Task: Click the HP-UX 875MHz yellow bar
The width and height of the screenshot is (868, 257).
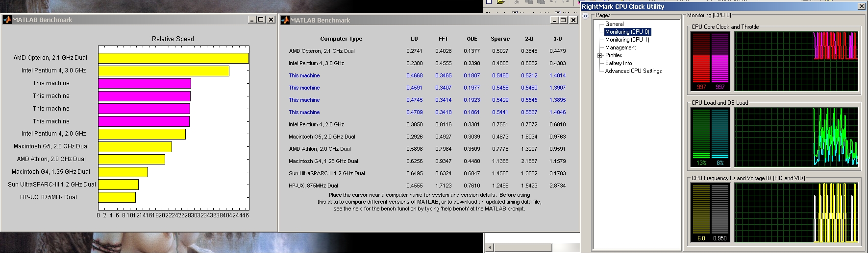Action: tap(117, 197)
